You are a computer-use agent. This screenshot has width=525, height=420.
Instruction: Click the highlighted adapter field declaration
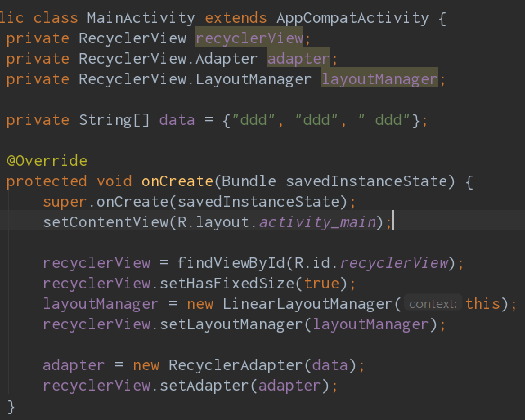298,59
